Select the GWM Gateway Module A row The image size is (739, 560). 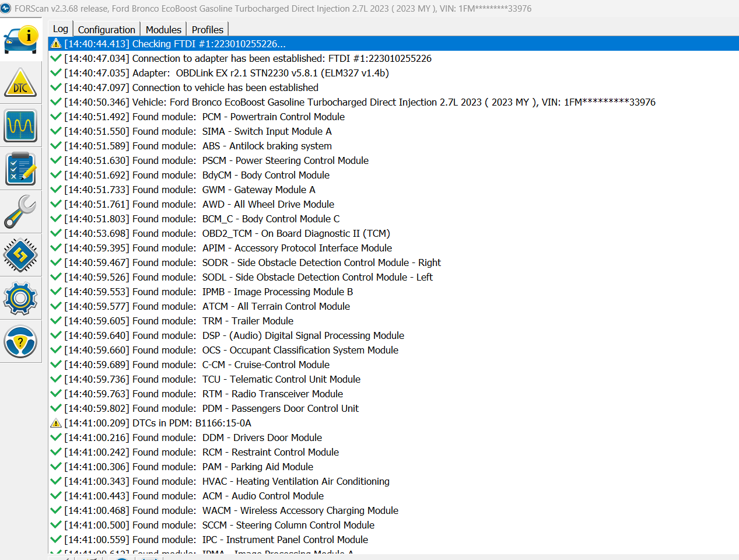click(x=393, y=190)
